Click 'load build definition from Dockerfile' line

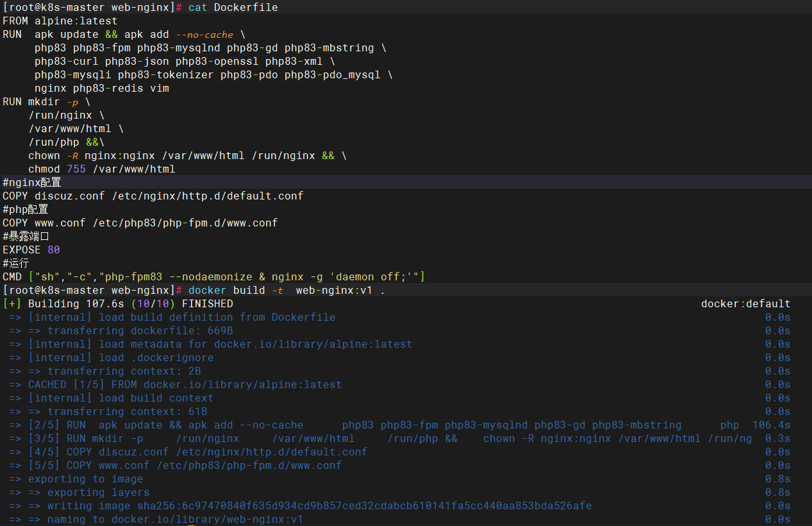(x=182, y=317)
